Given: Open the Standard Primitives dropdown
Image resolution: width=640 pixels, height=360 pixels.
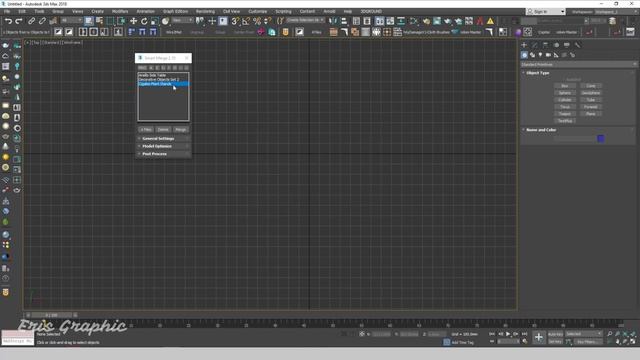Looking at the screenshot, I should [x=578, y=64].
